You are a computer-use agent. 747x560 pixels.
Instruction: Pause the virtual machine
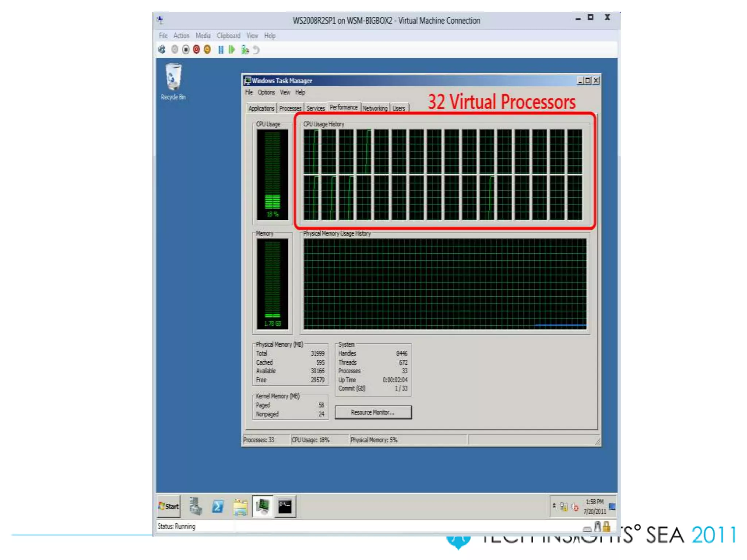point(221,50)
